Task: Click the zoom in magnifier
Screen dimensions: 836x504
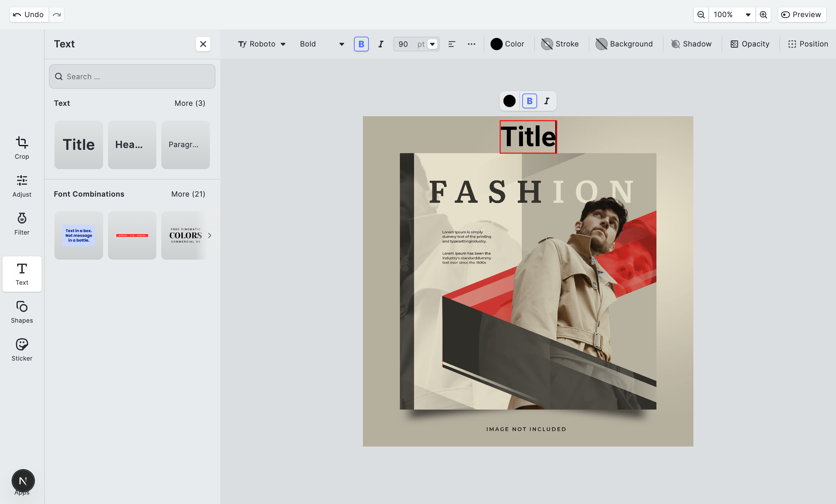Action: 763,15
